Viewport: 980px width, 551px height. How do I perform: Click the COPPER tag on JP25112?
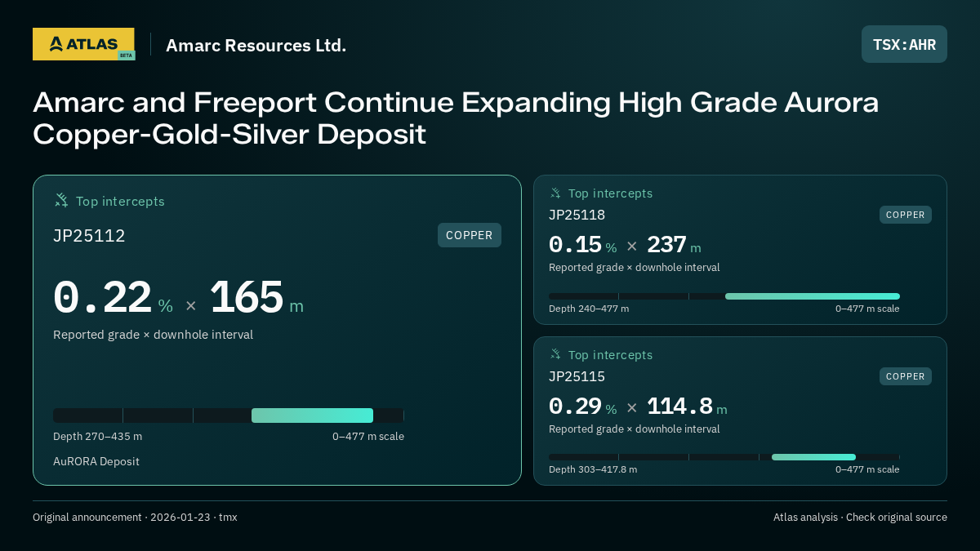[x=470, y=235]
